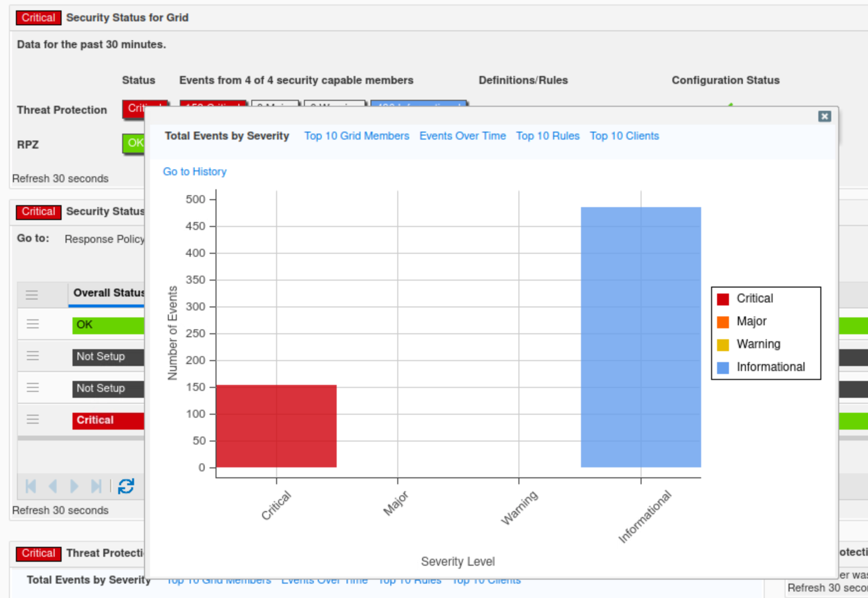Viewport: 868px width, 598px height.
Task: Go to next page using pager arrow
Action: pyautogui.click(x=74, y=486)
